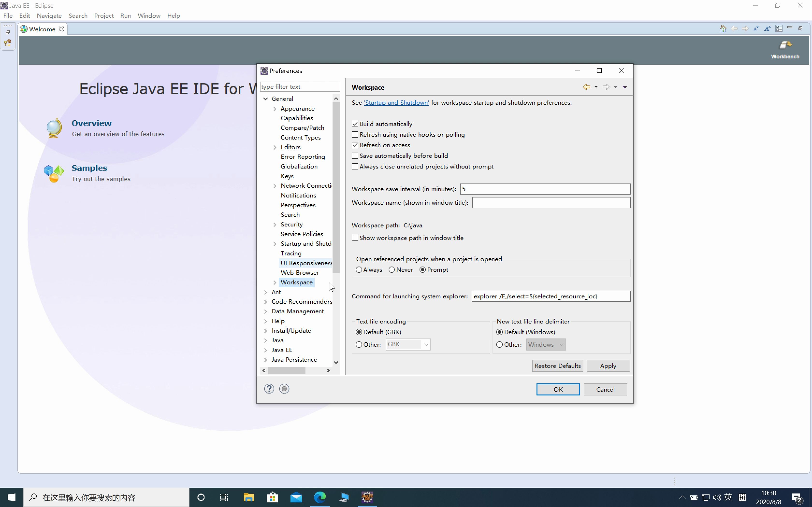Click the Preferences navigation back icon

(586, 87)
